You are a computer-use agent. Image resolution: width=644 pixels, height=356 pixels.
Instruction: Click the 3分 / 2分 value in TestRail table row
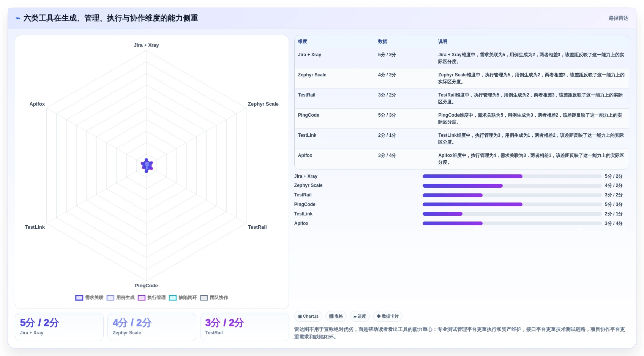pos(387,95)
